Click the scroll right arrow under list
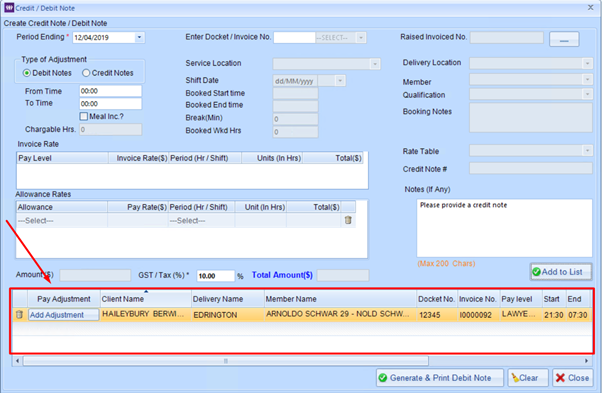This screenshot has width=602, height=393. pyautogui.click(x=586, y=361)
